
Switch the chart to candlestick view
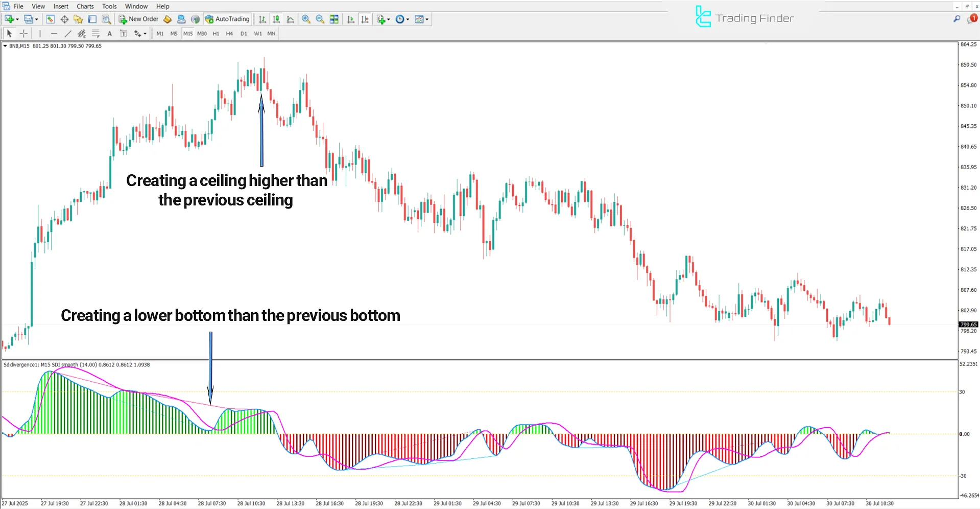pyautogui.click(x=276, y=19)
